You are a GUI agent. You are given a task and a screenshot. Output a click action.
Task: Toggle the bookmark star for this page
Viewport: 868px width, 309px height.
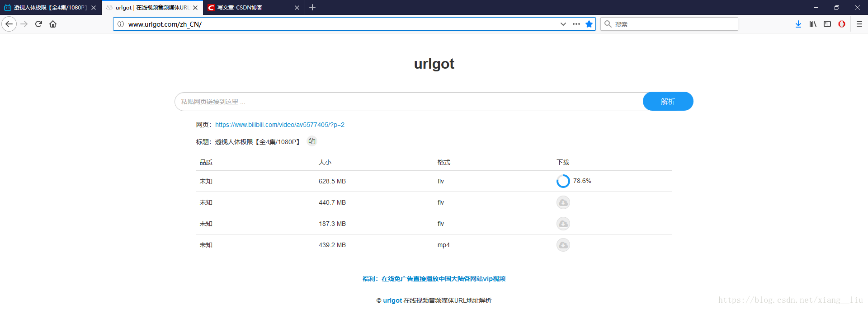pos(589,24)
